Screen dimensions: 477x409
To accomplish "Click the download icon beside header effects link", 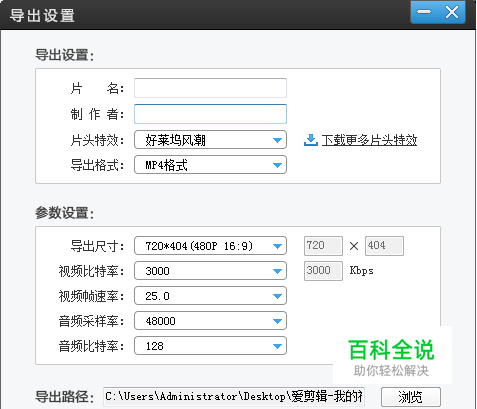I will [311, 140].
